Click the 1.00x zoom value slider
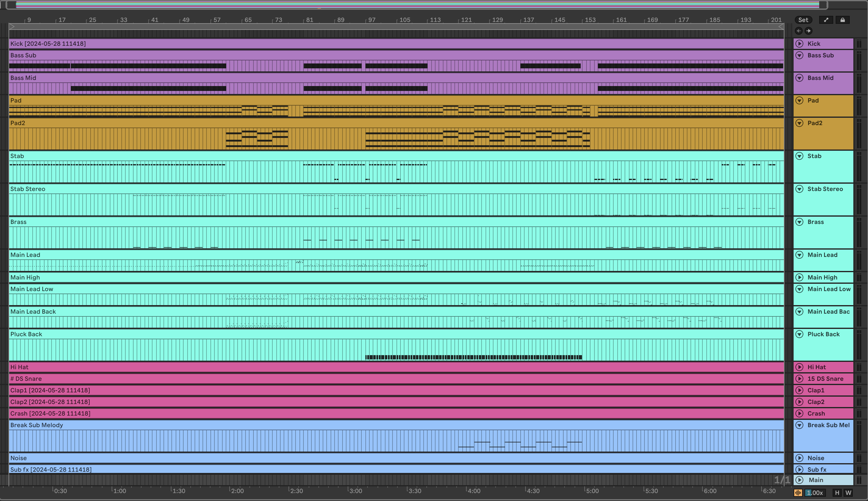868x501 pixels. pos(814,493)
